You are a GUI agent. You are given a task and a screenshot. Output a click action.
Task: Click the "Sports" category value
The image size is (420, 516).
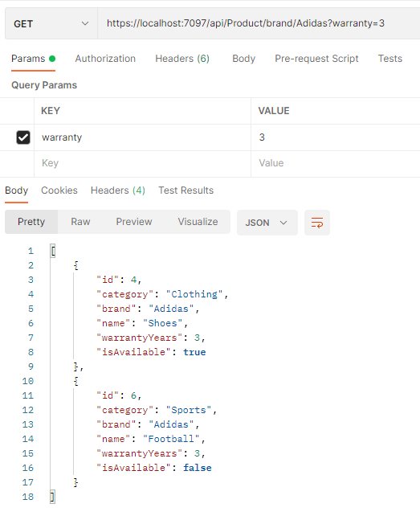click(189, 410)
